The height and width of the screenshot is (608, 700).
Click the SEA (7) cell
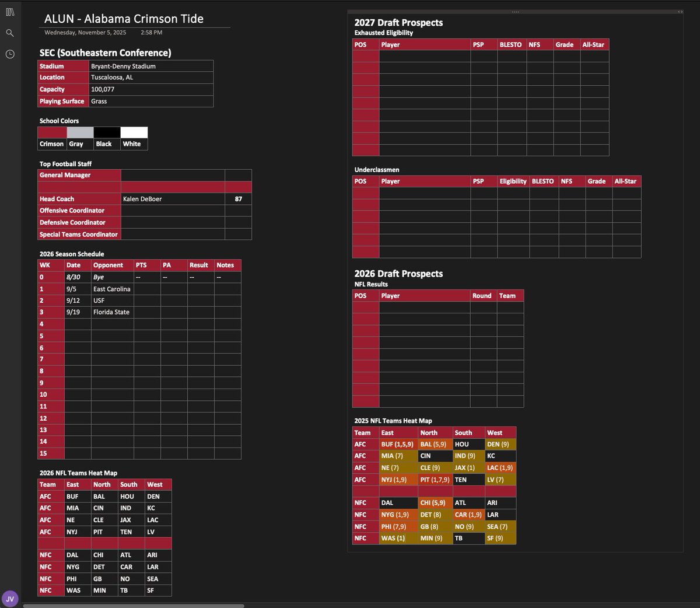click(501, 526)
